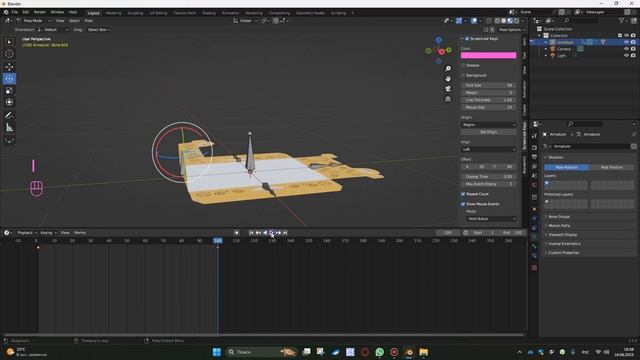
Task: Select the Transform tool
Action: coord(9,102)
